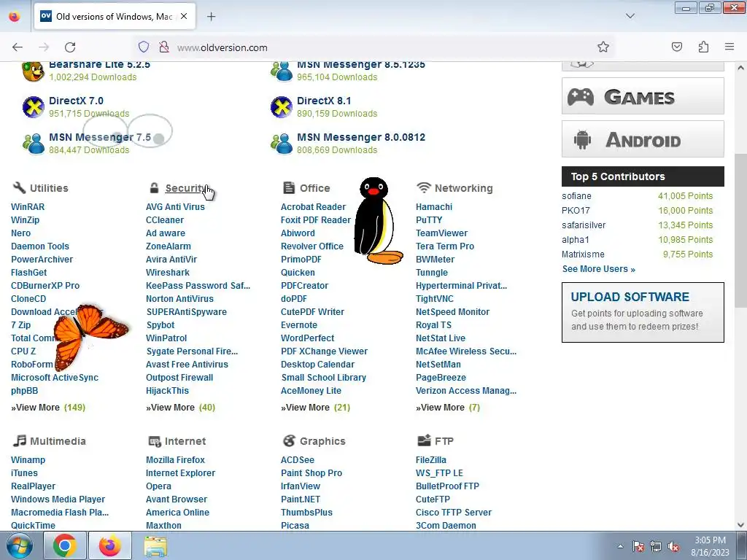View more Utilities (149)
The width and height of the screenshot is (747, 560).
point(48,408)
